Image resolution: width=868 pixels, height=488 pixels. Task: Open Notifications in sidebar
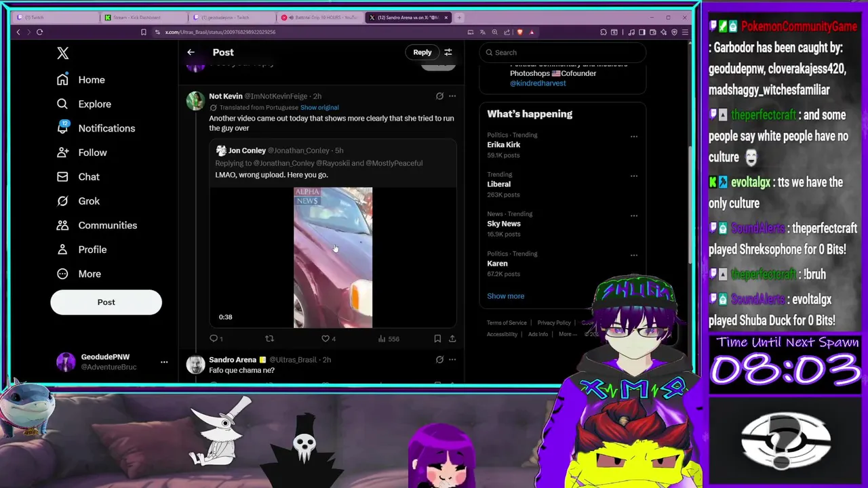click(x=96, y=128)
